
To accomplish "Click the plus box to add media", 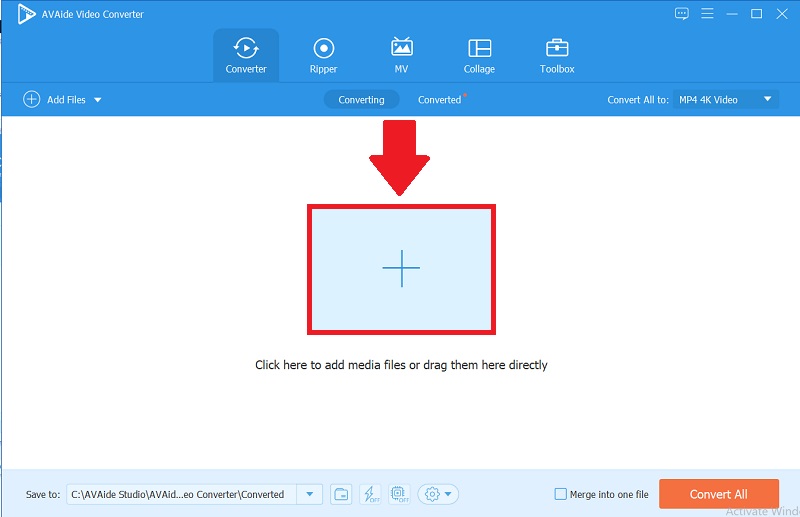I will pos(401,269).
